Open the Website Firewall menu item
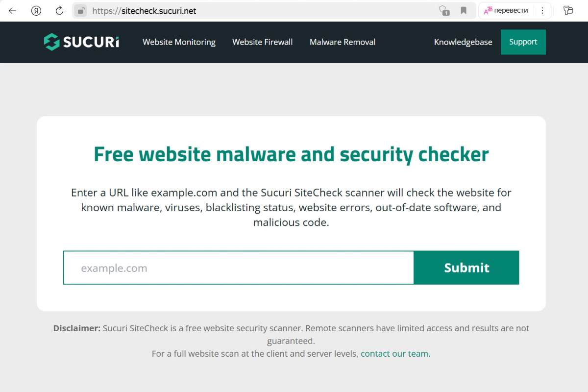This screenshot has width=588, height=392. pos(263,42)
